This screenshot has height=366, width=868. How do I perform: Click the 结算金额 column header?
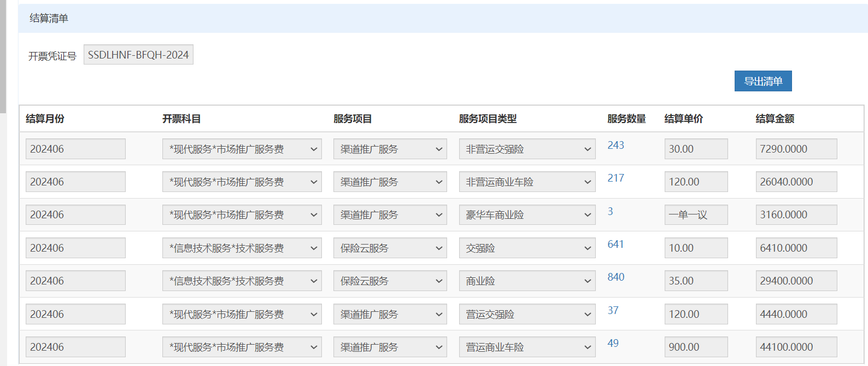[x=775, y=119]
